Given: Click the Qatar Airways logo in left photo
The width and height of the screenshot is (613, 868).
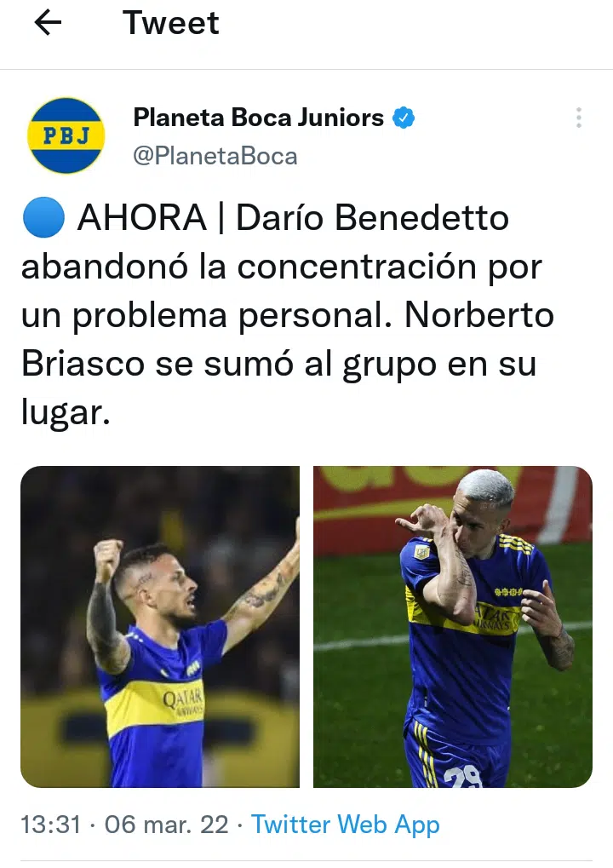Looking at the screenshot, I should click(x=183, y=701).
